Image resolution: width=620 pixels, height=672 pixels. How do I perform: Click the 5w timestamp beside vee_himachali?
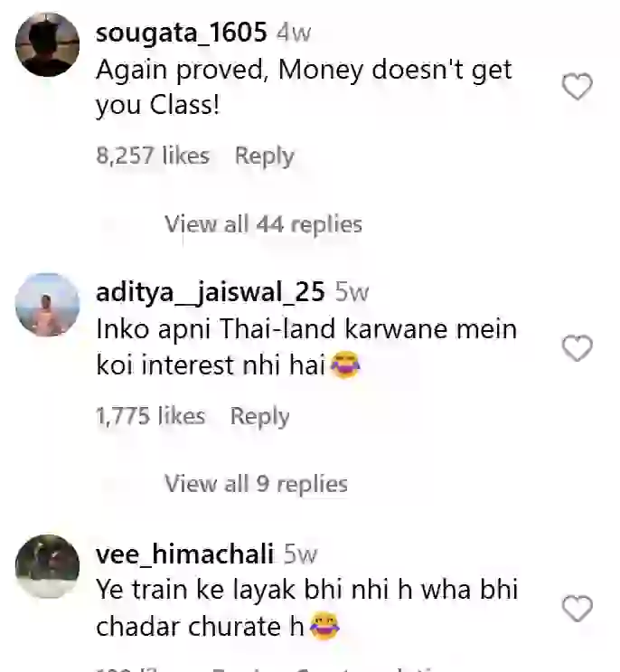[301, 554]
